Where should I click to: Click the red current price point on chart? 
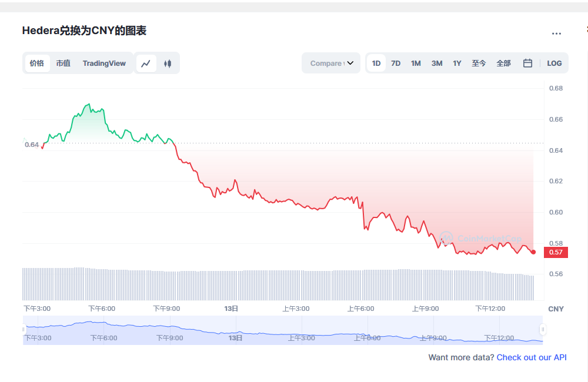click(x=533, y=252)
